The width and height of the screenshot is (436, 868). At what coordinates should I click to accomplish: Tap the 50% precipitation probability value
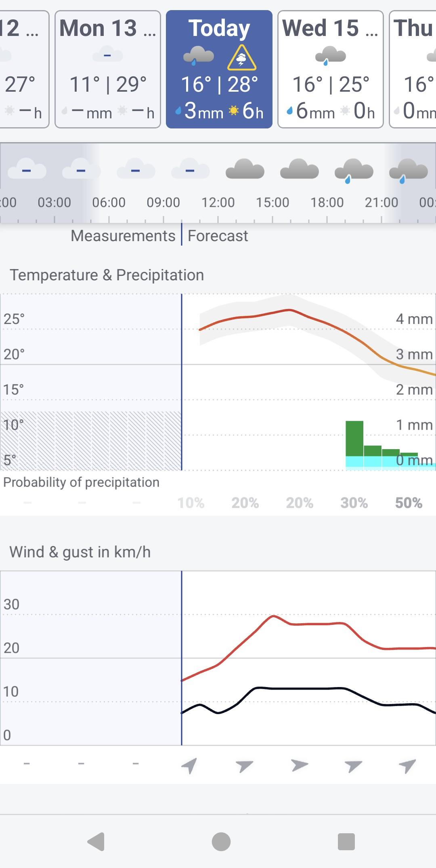coord(409,503)
